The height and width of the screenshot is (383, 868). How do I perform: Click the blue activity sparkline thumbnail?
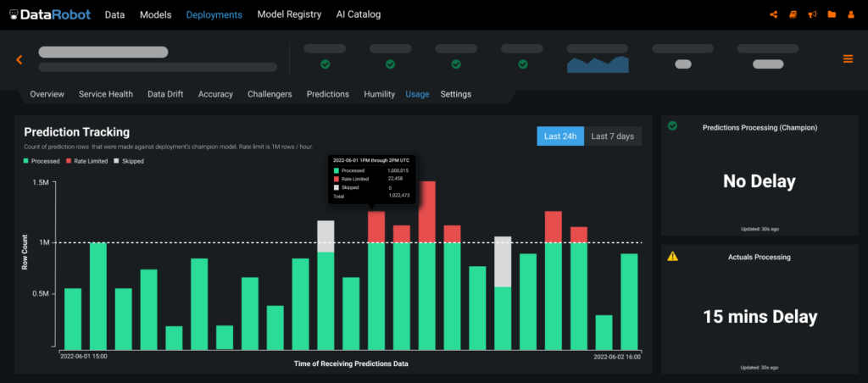[597, 65]
